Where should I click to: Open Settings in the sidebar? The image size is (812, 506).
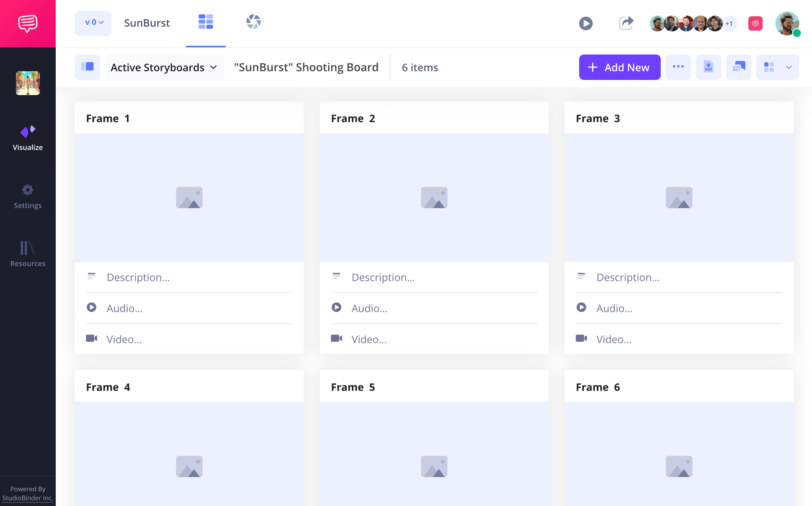(x=27, y=197)
